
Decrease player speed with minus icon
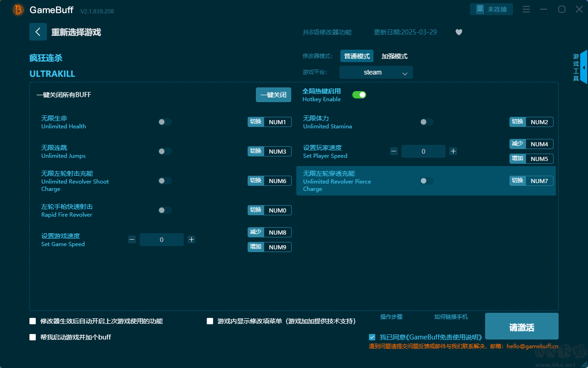394,151
